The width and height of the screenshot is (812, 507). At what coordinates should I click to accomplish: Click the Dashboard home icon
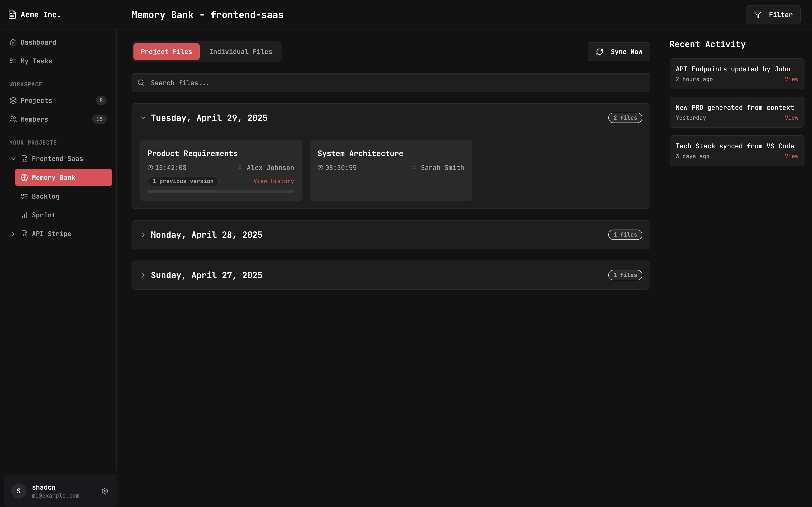pos(13,42)
